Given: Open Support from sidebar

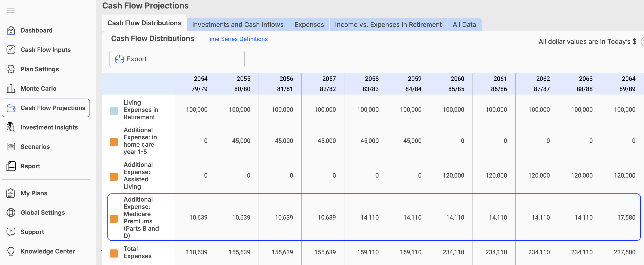Looking at the screenshot, I should pyautogui.click(x=32, y=232).
